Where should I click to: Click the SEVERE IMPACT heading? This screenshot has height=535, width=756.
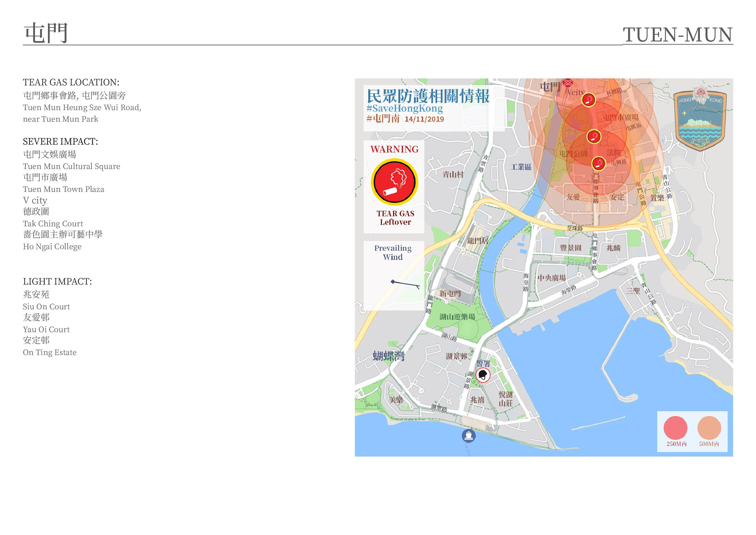coord(60,141)
